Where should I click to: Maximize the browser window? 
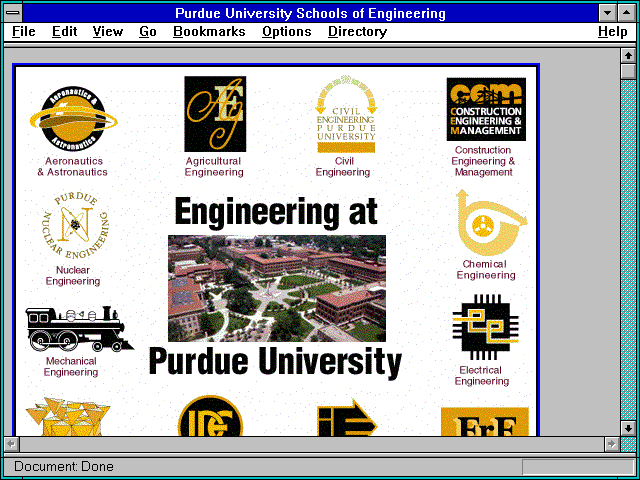[627, 13]
